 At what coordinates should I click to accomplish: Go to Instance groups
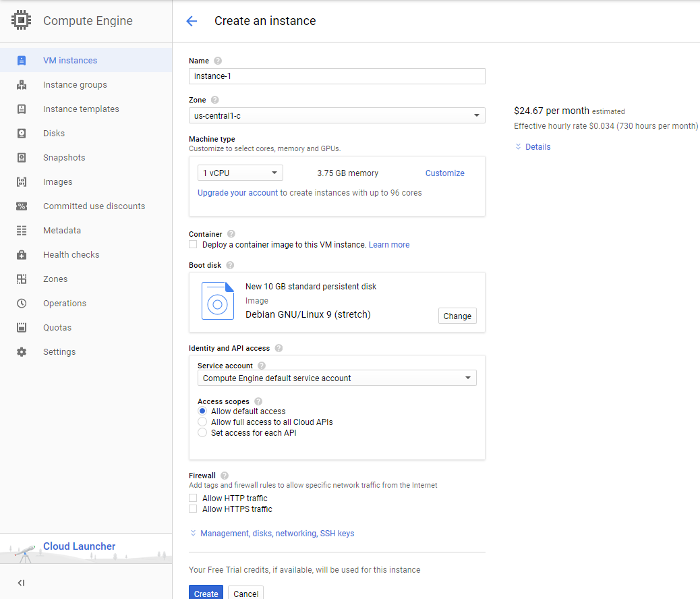75,85
